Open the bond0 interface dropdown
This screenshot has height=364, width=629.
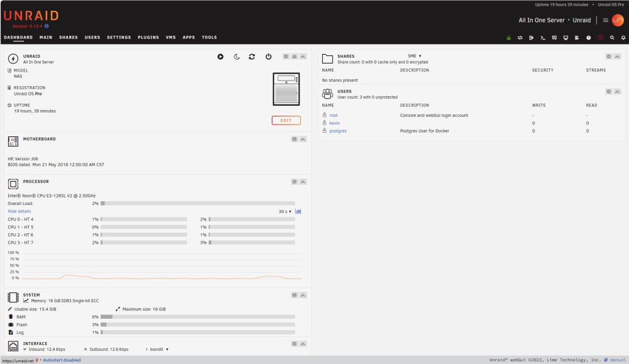point(159,349)
